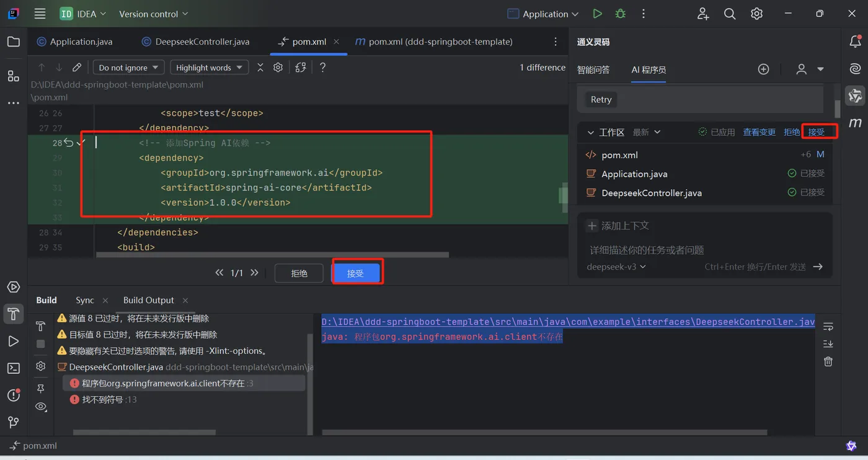
Task: Open the Do not ignore whitespace dropdown
Action: point(129,68)
